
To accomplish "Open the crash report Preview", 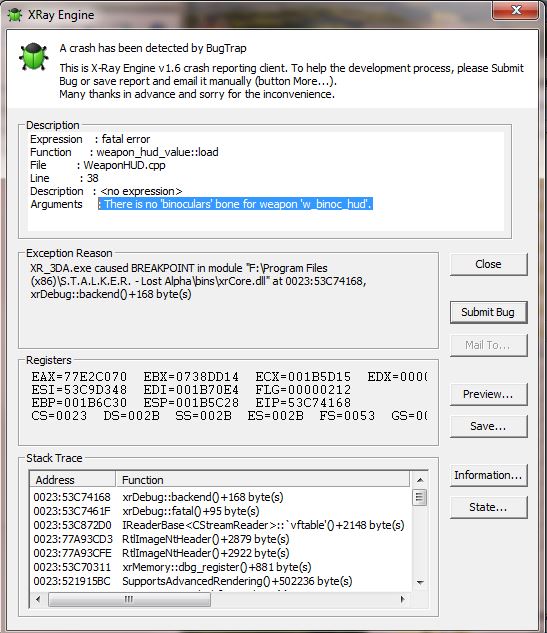I will (488, 394).
